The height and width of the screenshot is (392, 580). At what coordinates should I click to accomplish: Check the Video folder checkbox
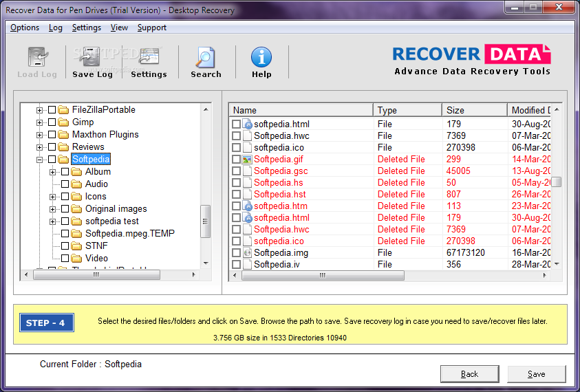click(65, 258)
